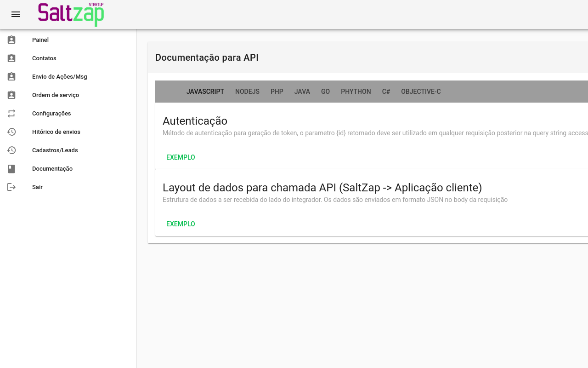Click the Painel sidebar icon
588x368 pixels.
pyautogui.click(x=11, y=40)
